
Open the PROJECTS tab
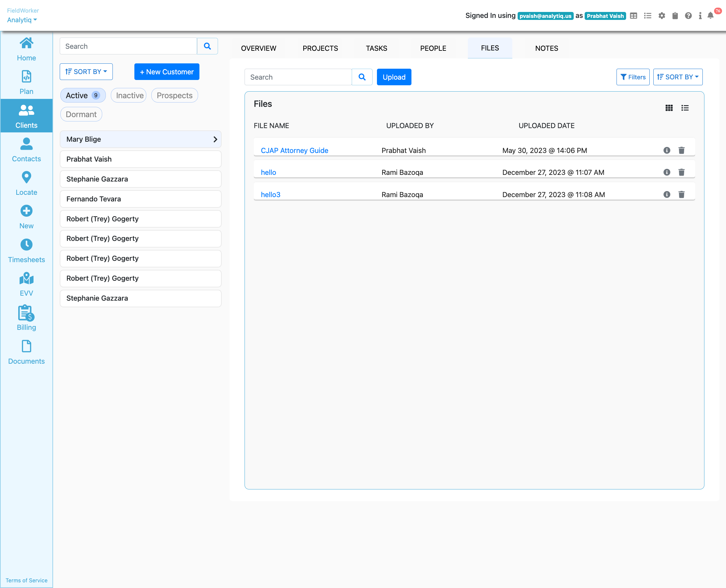[x=320, y=48]
